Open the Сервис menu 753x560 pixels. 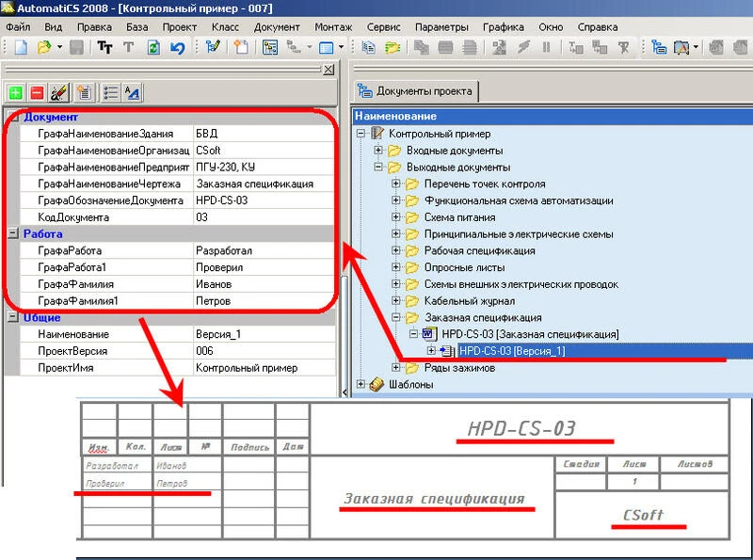tap(383, 27)
